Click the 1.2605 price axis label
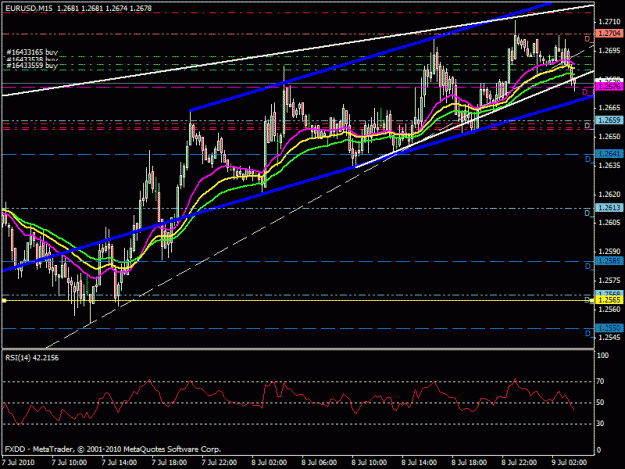The image size is (625, 469). [609, 223]
